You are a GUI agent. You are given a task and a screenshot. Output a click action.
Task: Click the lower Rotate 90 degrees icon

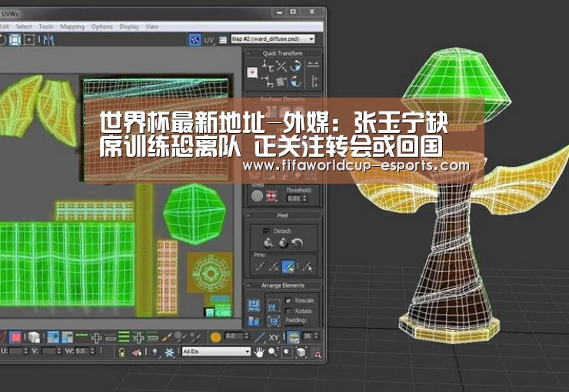(296, 81)
